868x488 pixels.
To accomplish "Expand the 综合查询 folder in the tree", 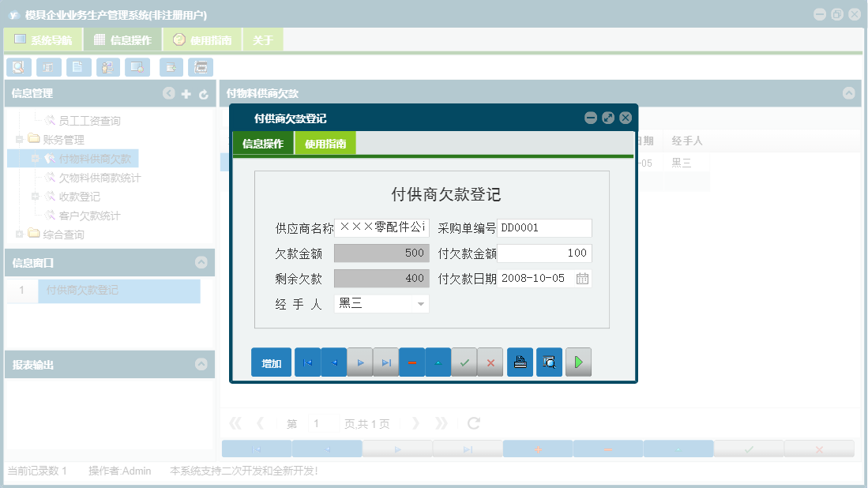I will click(19, 234).
